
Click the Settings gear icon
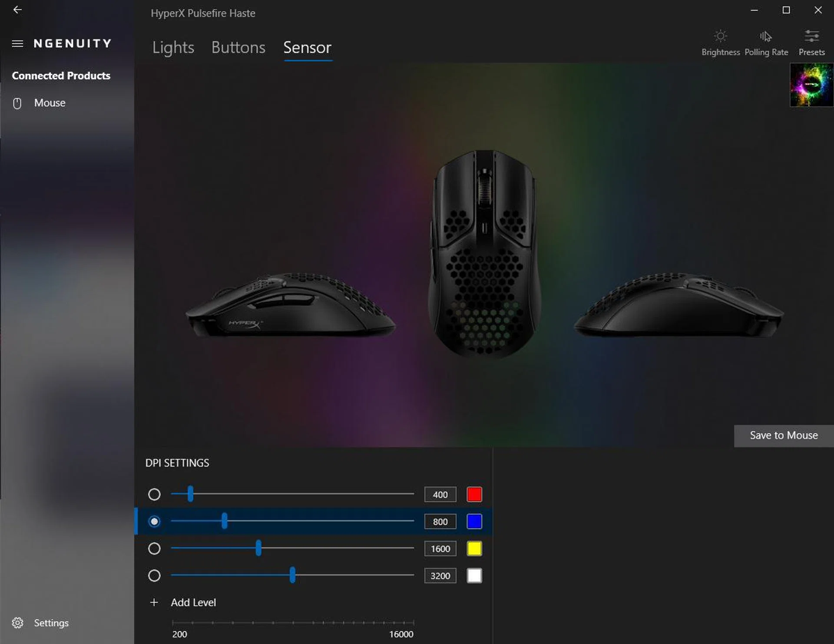coord(17,623)
